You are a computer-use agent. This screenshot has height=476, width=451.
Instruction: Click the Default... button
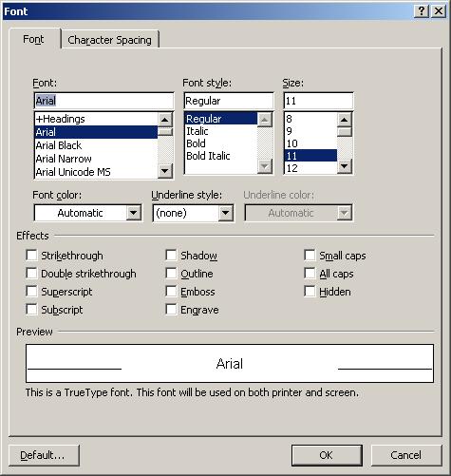point(44,455)
